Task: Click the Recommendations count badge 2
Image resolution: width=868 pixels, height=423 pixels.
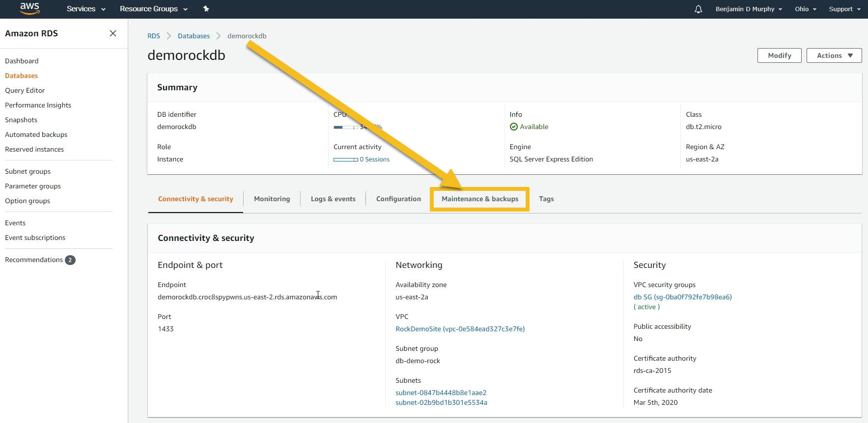Action: click(70, 260)
